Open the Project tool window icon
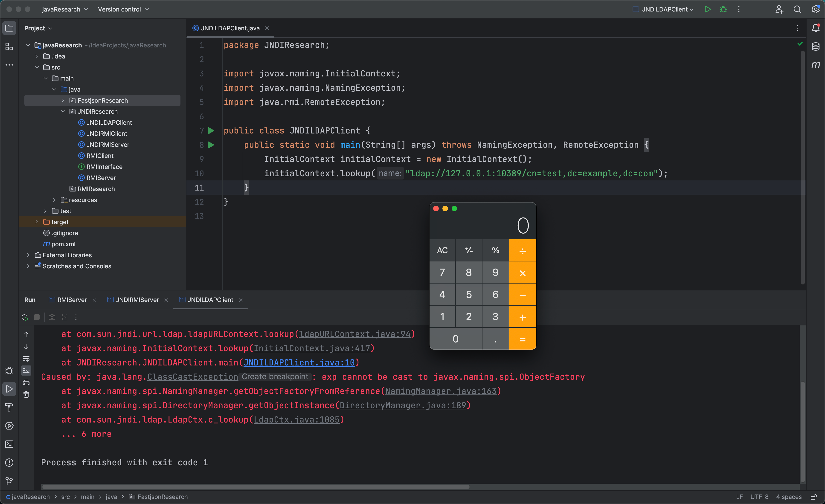 [x=9, y=28]
